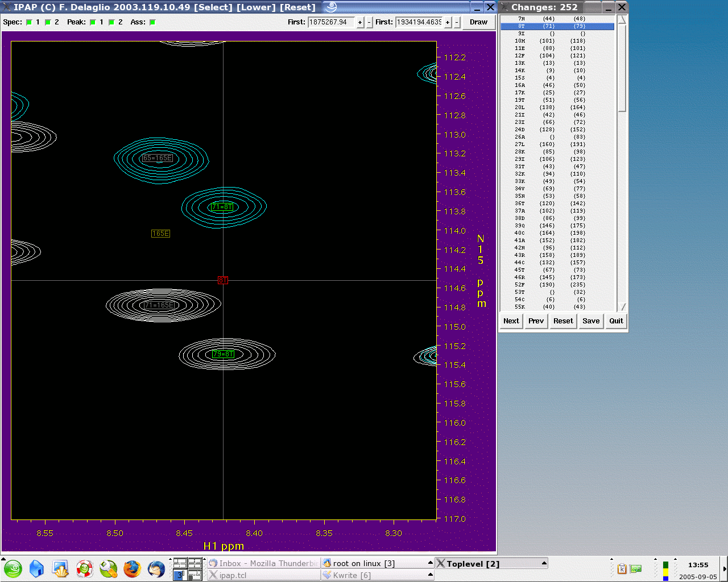
Task: Select the 27L row in Changes list
Action: pyautogui.click(x=557, y=144)
